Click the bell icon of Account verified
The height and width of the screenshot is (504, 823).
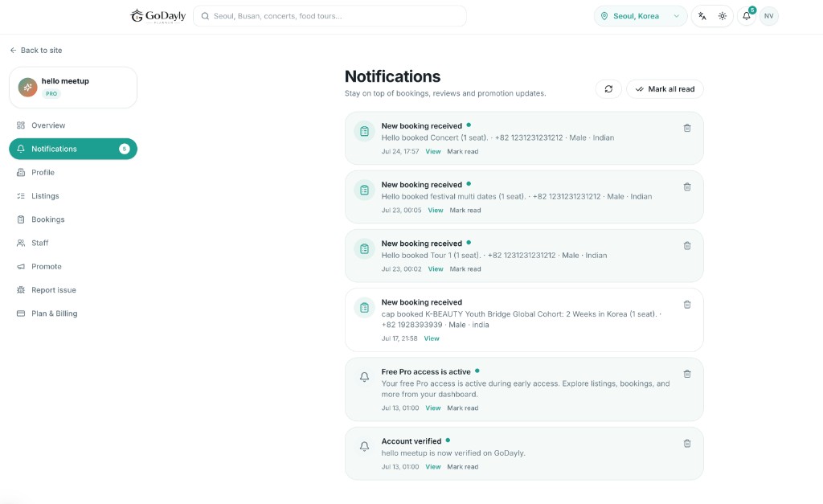pyautogui.click(x=364, y=446)
